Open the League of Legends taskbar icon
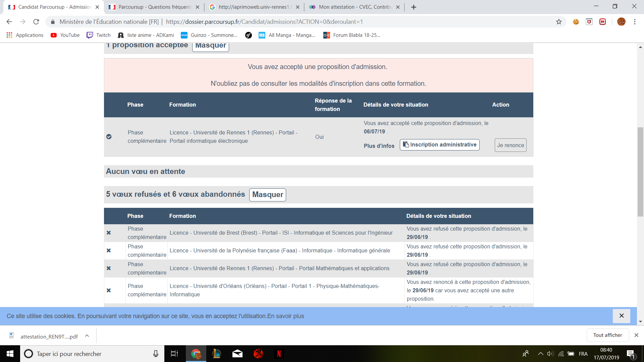The image size is (644, 362). tap(216, 354)
